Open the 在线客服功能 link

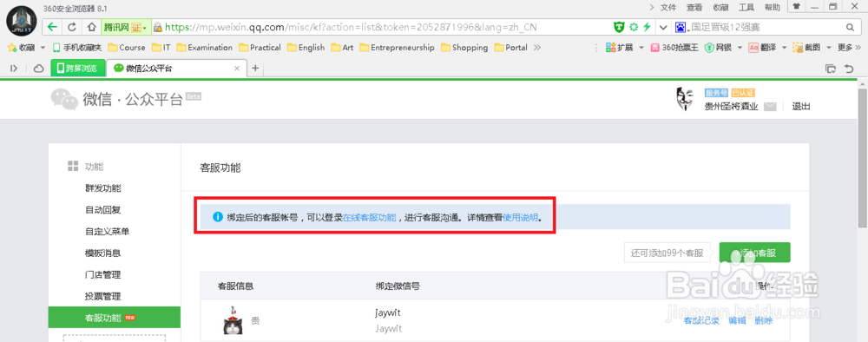370,218
